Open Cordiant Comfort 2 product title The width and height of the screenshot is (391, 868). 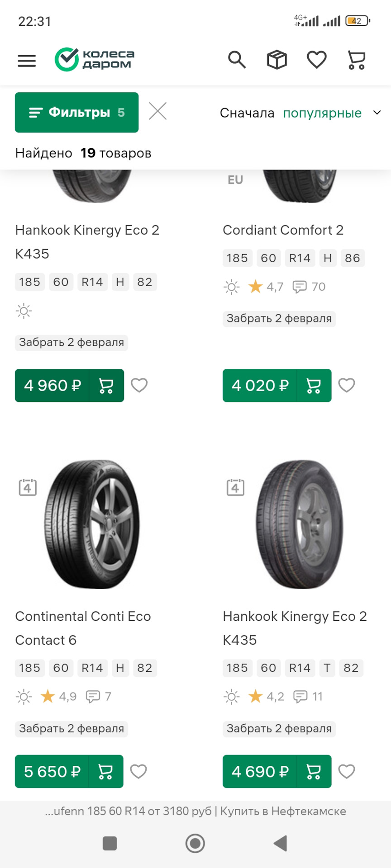pyautogui.click(x=283, y=230)
